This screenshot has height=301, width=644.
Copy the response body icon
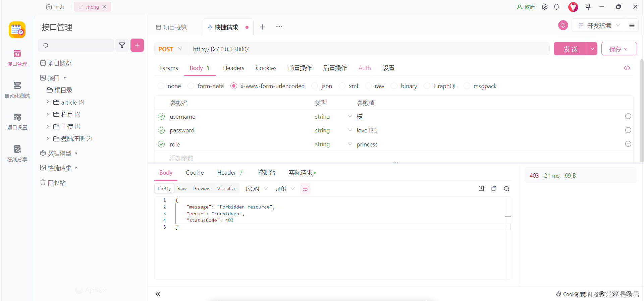pos(494,189)
